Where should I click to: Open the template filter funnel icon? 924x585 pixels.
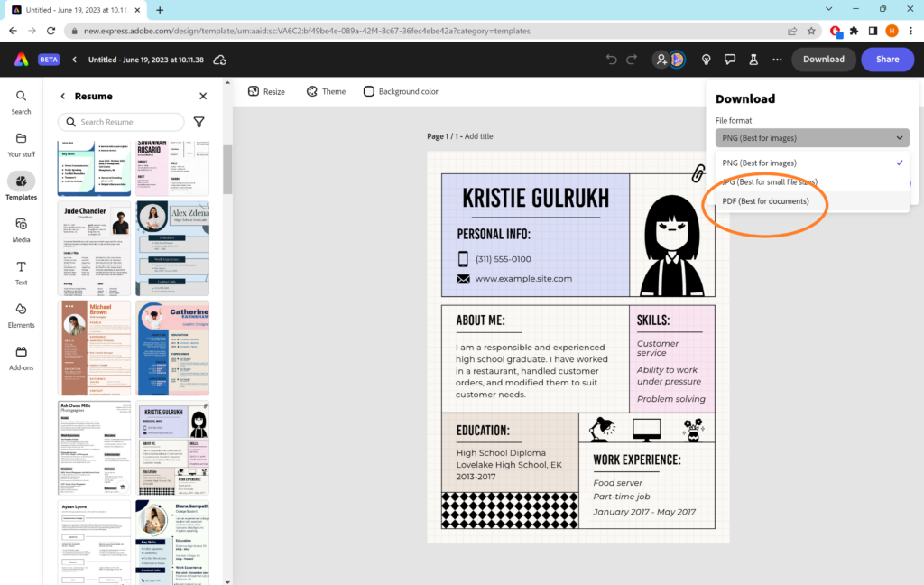click(199, 122)
